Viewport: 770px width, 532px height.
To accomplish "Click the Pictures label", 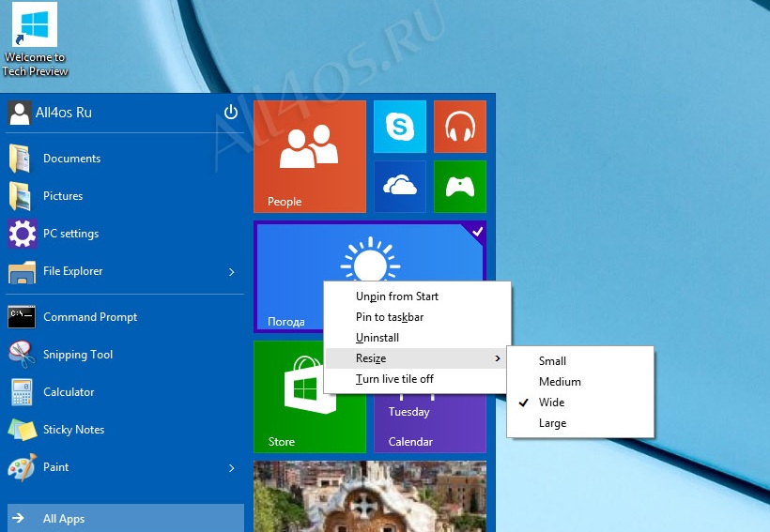I will [63, 196].
